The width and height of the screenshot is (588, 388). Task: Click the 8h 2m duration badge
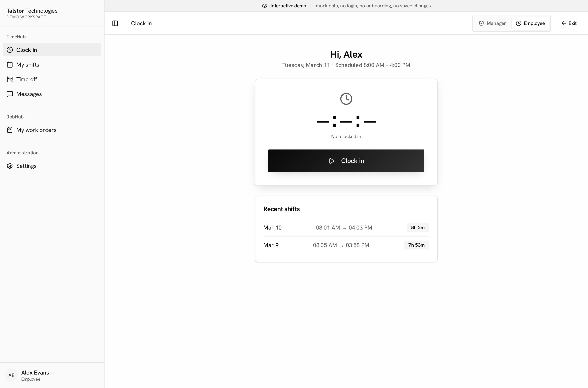(x=418, y=227)
